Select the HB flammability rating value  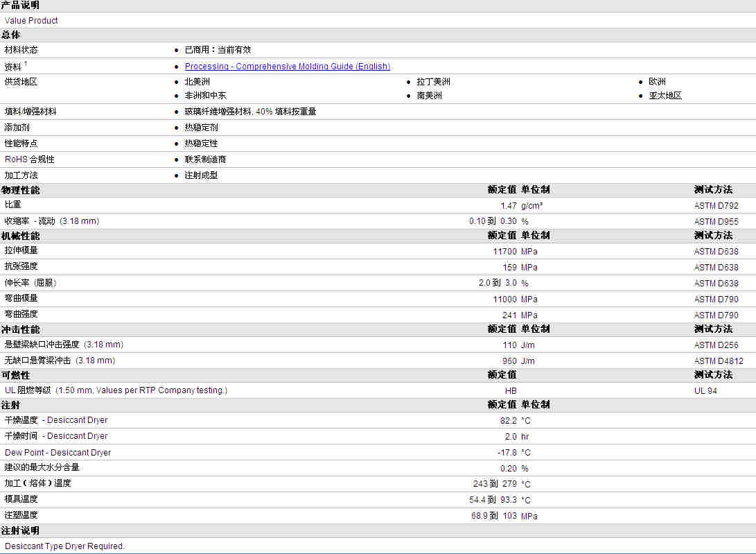[x=511, y=391]
